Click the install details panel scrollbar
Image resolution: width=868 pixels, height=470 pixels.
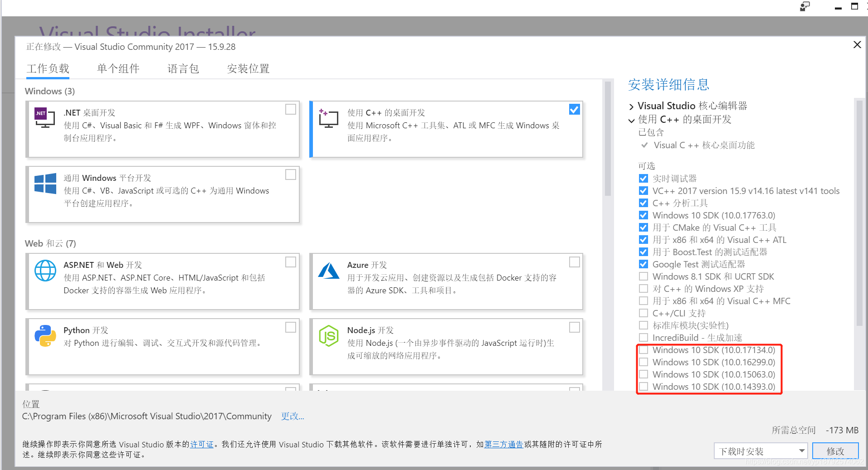click(859, 213)
